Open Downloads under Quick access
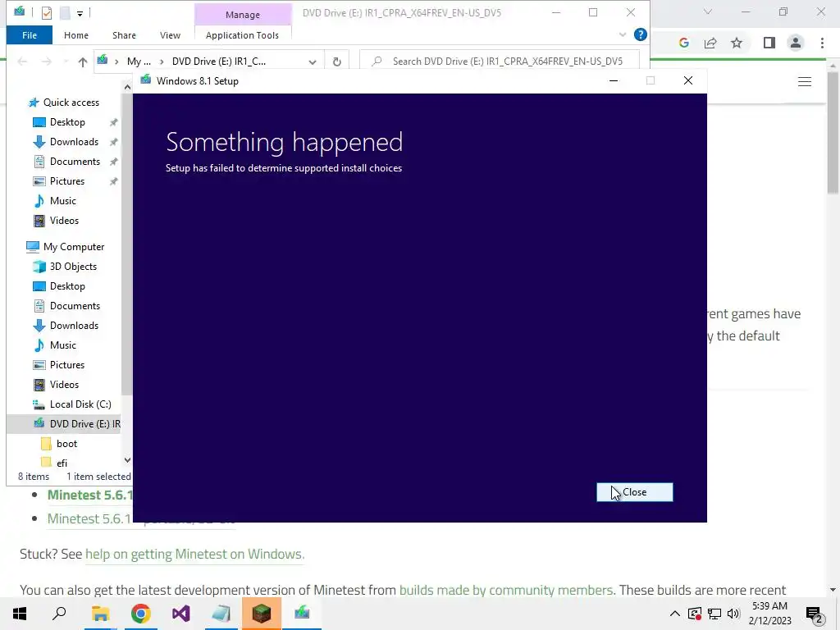Viewport: 840px width, 630px height. (x=74, y=142)
